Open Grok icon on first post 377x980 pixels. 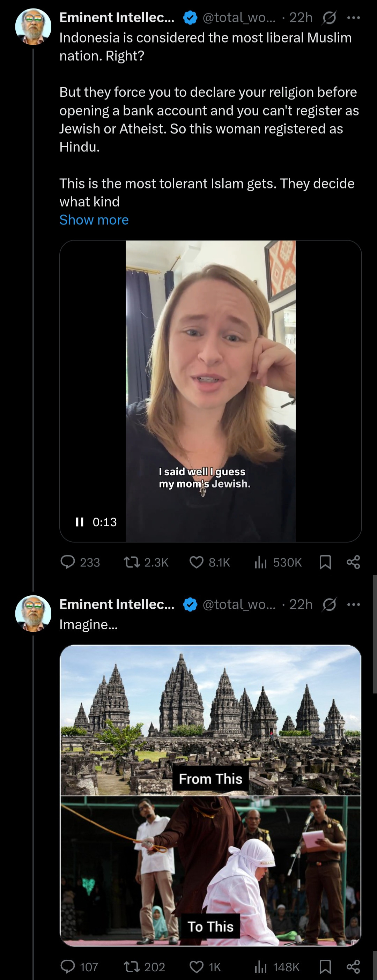tap(329, 17)
